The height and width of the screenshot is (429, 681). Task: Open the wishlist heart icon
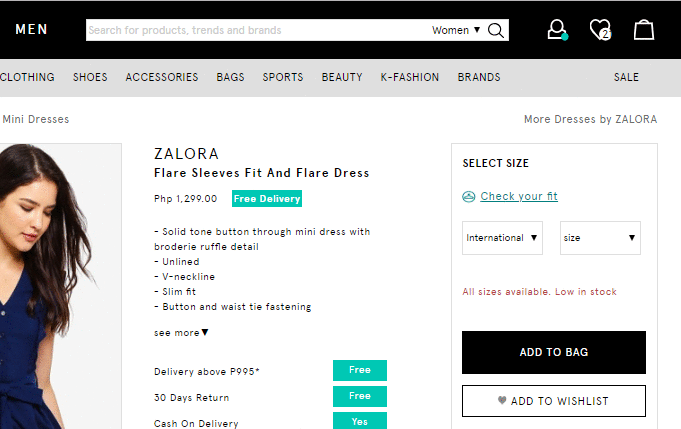point(600,30)
